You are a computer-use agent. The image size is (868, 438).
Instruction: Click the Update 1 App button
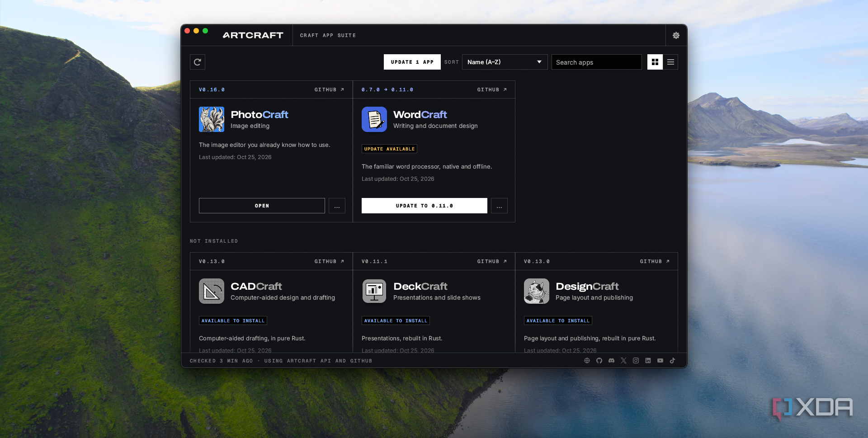click(412, 62)
